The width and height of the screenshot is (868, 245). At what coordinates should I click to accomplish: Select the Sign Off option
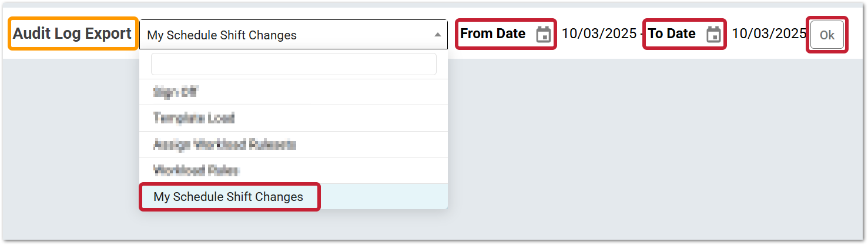click(x=294, y=92)
